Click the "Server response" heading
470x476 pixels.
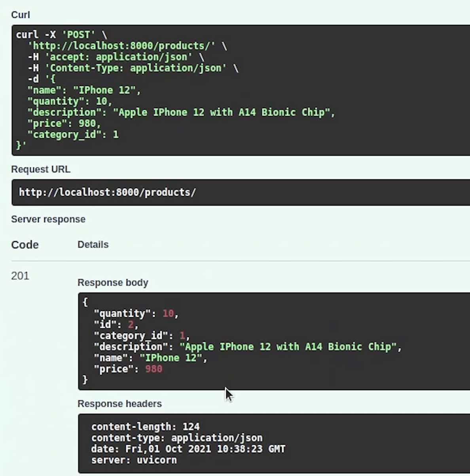pos(48,219)
